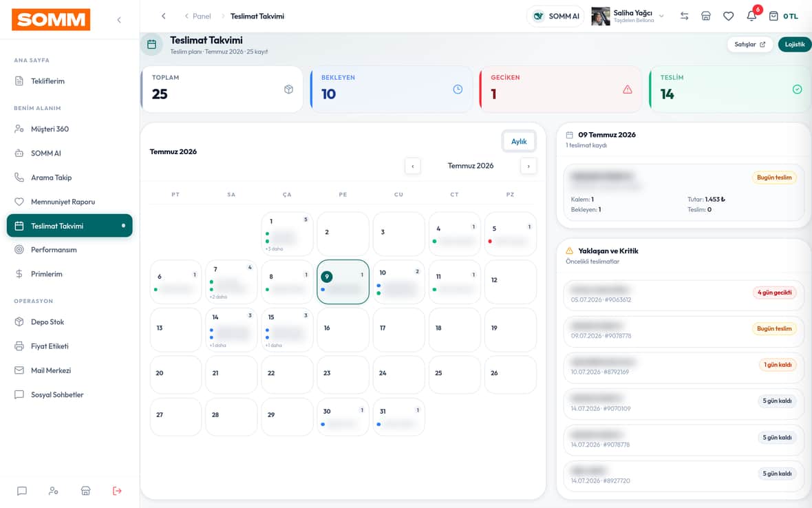Image resolution: width=812 pixels, height=508 pixels.
Task: Open the shopping cart showing 0 TL
Action: click(783, 16)
